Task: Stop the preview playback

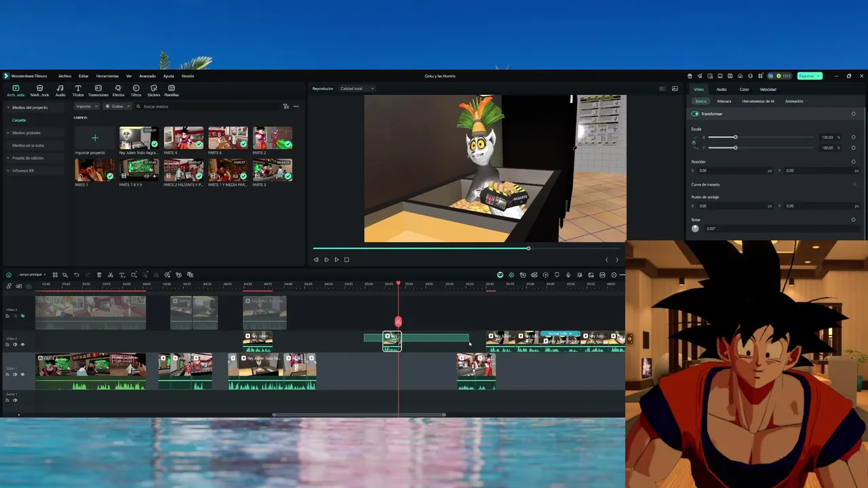Action: tap(347, 260)
